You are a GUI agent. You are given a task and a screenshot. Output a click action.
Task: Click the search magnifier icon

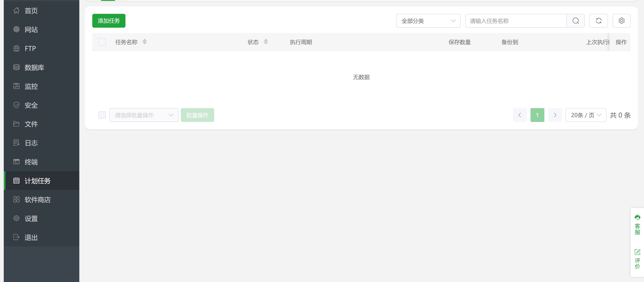576,21
